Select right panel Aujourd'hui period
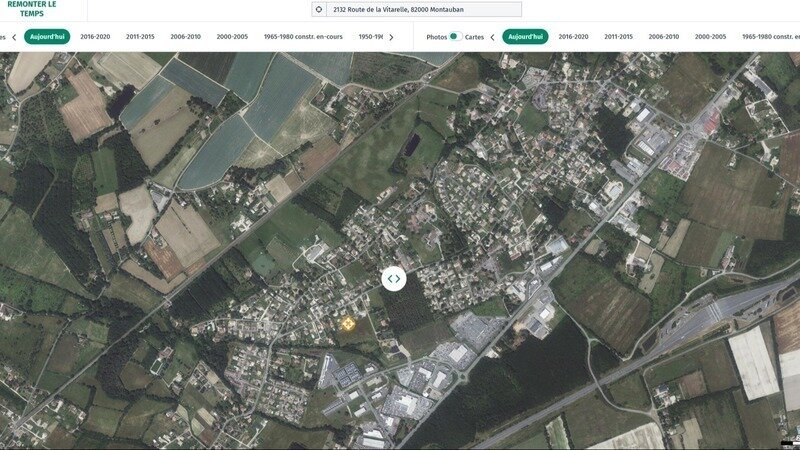 (525, 37)
